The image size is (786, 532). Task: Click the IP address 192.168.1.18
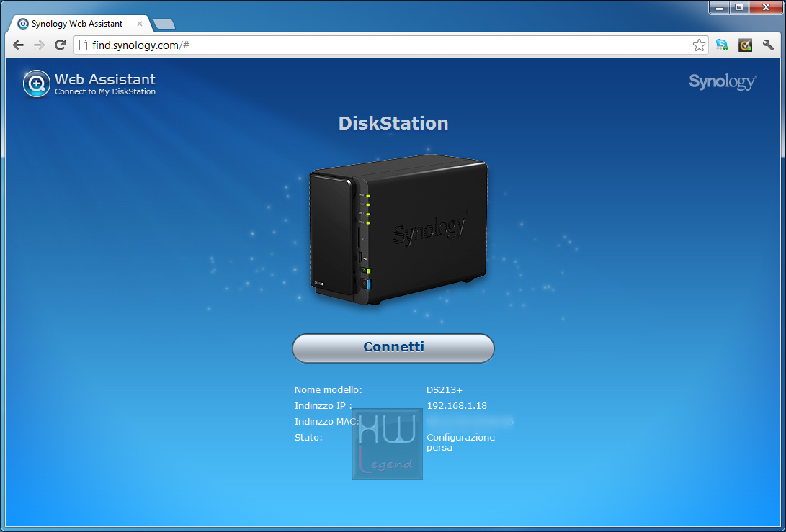457,406
